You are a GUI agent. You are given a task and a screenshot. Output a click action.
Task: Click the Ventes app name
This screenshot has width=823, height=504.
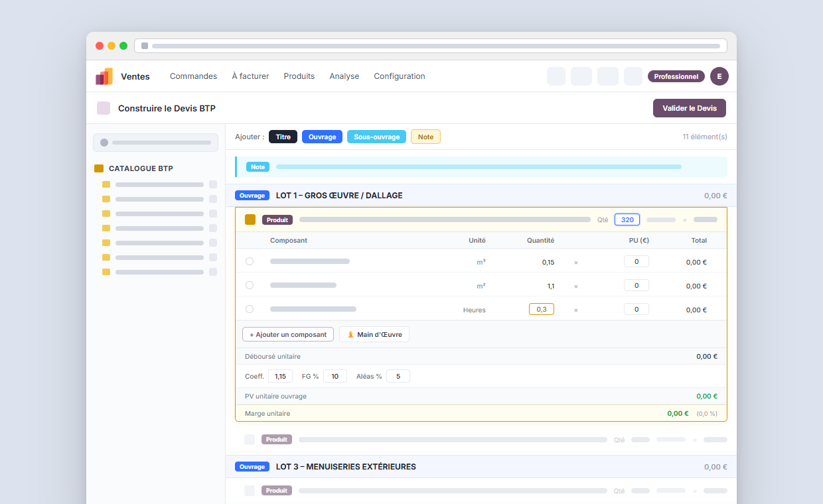click(135, 76)
